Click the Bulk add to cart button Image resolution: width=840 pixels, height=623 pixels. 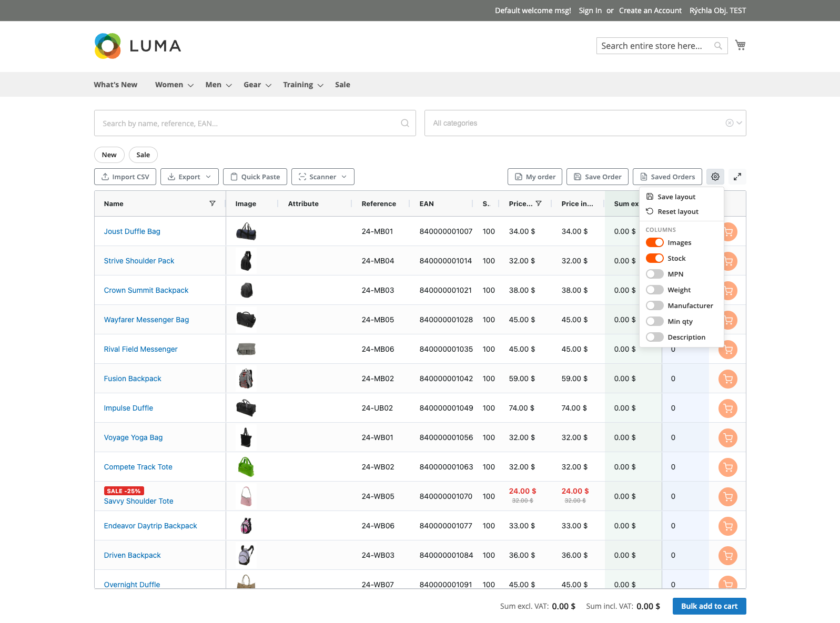(709, 606)
